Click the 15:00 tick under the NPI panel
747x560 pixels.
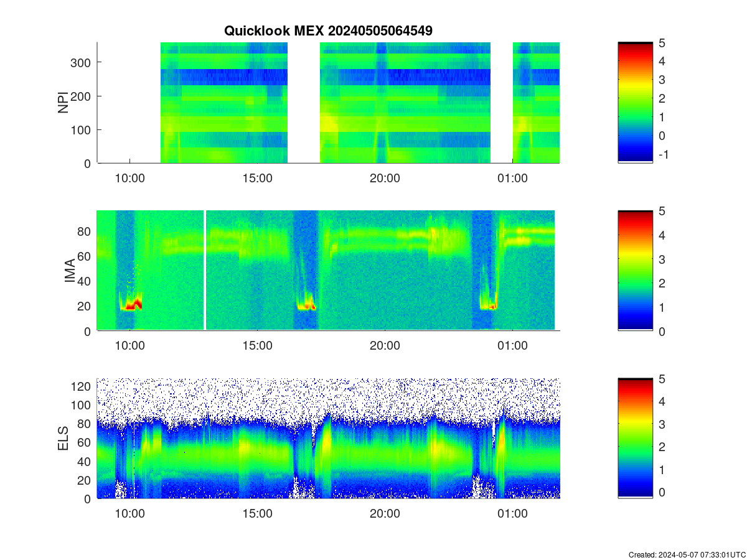tap(257, 178)
